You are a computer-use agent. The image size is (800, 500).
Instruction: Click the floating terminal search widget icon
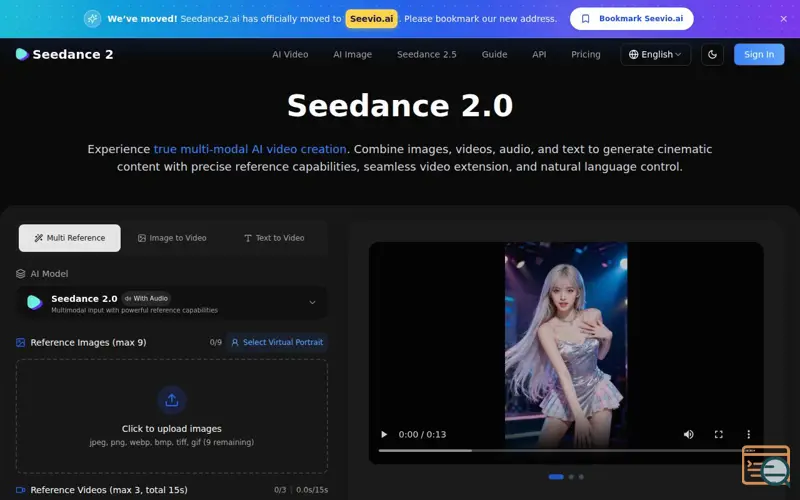click(766, 465)
